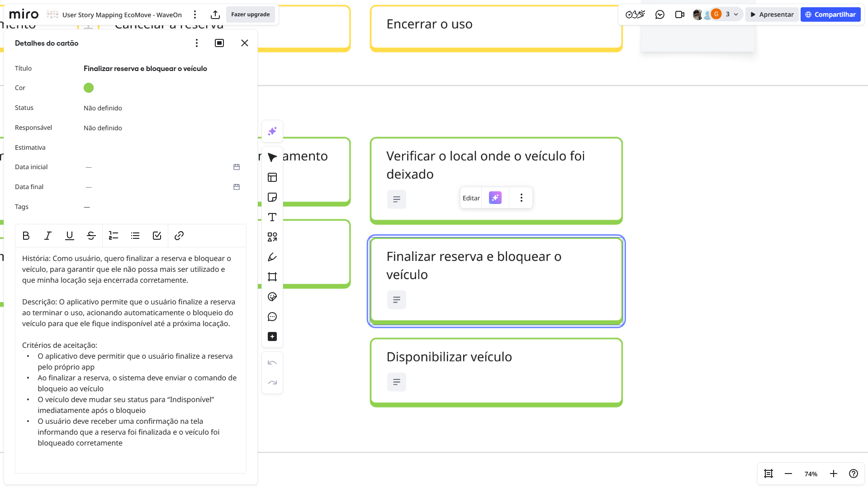This screenshot has width=868, height=488.
Task: Change the green card color swatch
Action: [x=89, y=88]
